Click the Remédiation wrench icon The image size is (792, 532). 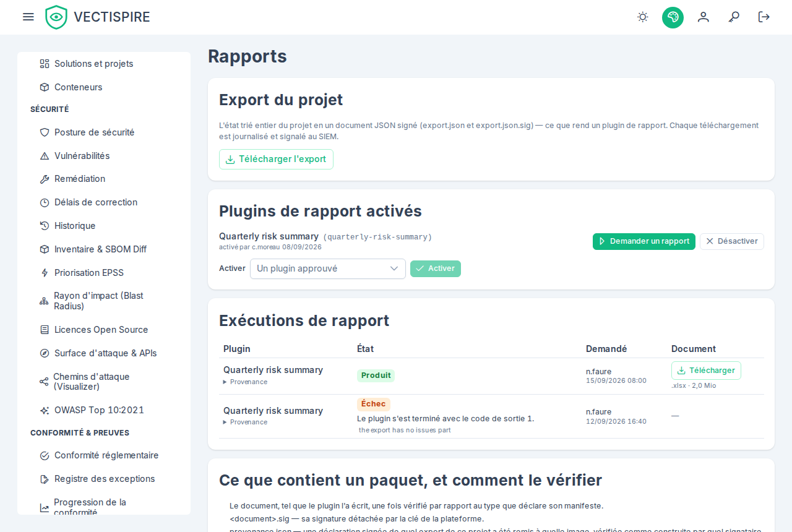tap(45, 179)
